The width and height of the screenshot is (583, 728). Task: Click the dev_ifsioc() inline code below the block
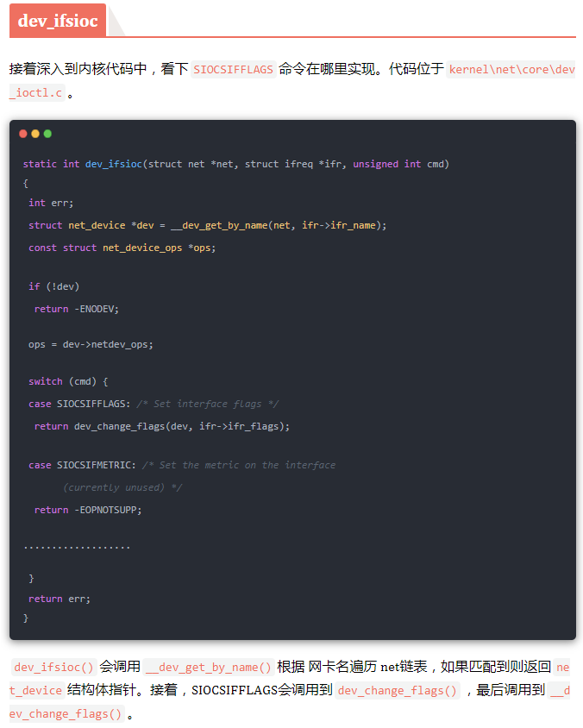[53, 667]
